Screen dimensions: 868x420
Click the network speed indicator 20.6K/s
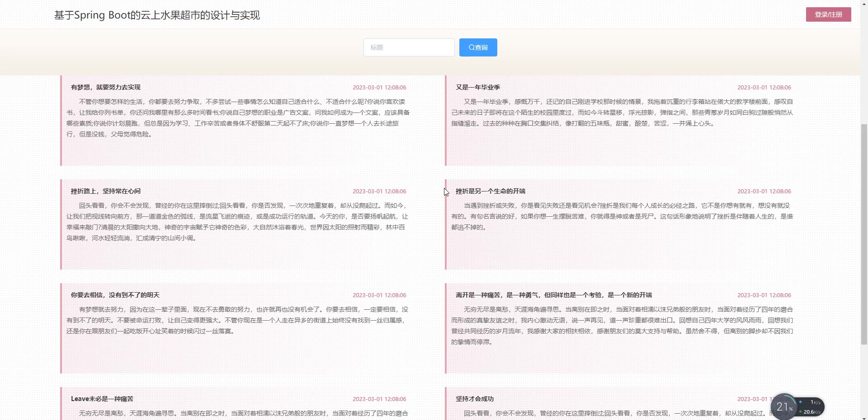[x=811, y=412]
